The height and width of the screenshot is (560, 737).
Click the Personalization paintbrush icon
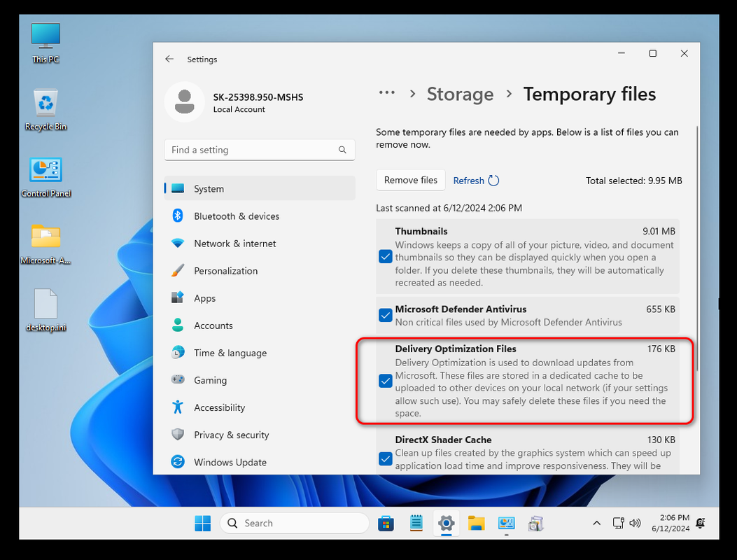tap(178, 270)
